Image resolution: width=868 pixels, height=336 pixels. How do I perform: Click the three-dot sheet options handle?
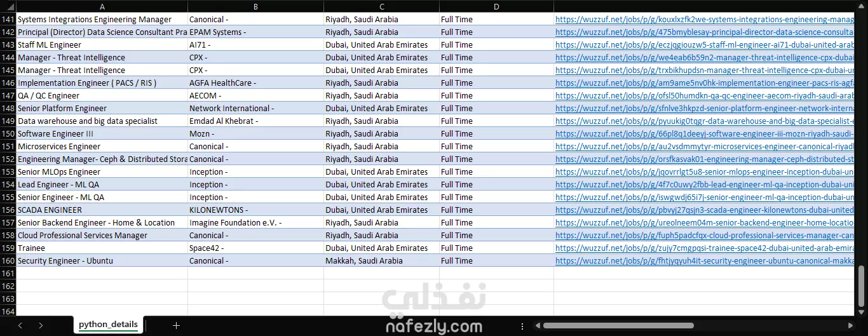pos(522,326)
